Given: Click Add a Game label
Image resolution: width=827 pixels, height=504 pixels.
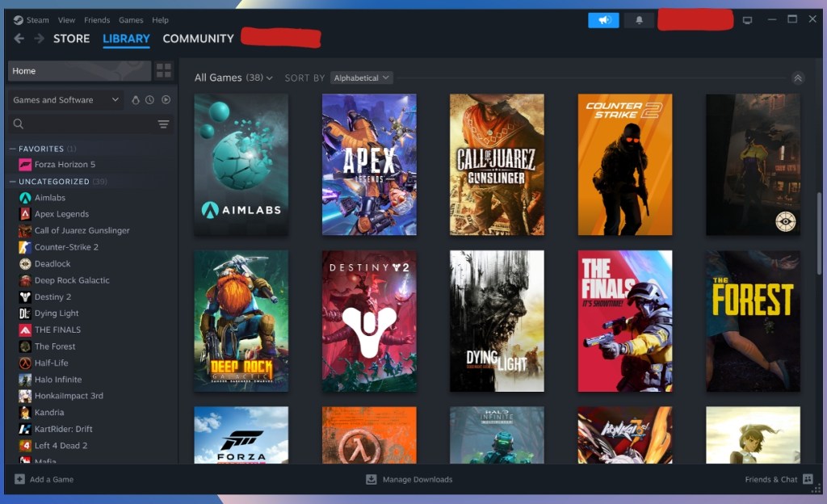Looking at the screenshot, I should point(52,479).
